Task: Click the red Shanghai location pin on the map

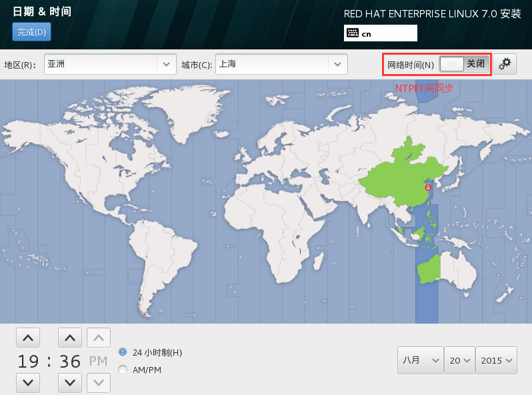Action: 428,187
